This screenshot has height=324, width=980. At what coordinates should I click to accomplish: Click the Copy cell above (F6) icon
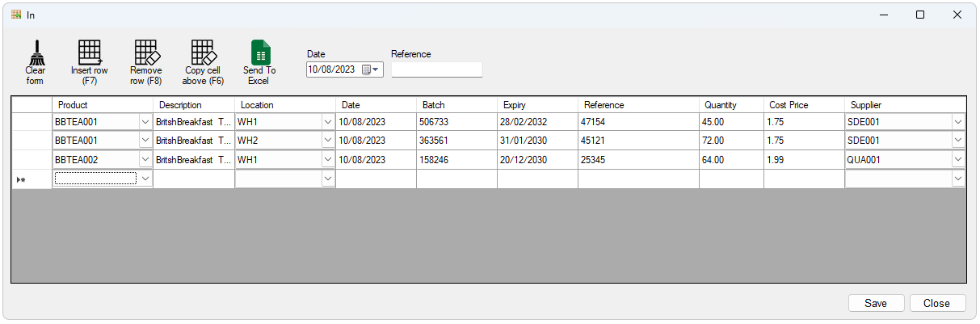(x=203, y=53)
